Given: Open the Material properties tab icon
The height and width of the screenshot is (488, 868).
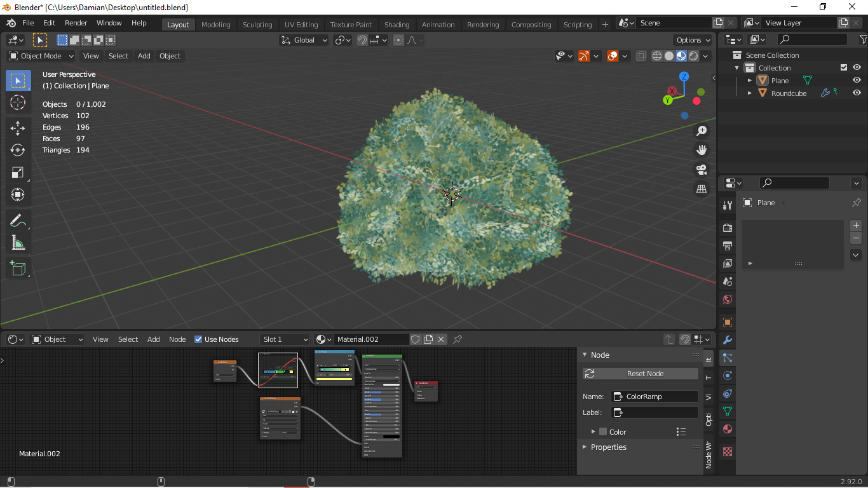Looking at the screenshot, I should pyautogui.click(x=728, y=429).
